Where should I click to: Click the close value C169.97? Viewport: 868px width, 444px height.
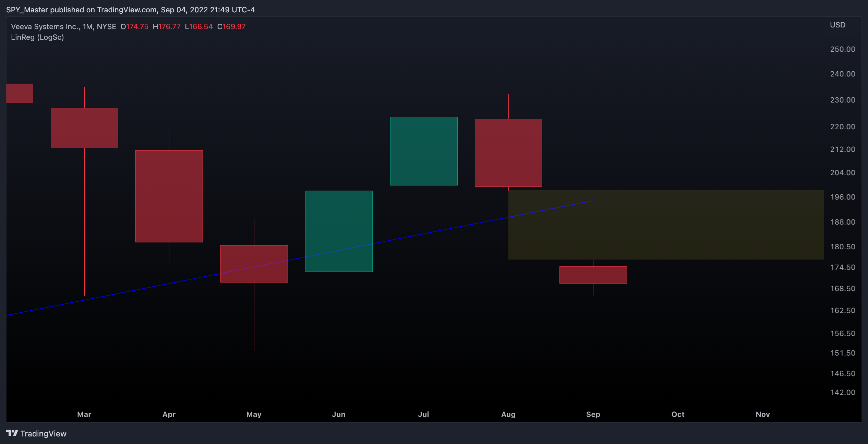[x=231, y=27]
